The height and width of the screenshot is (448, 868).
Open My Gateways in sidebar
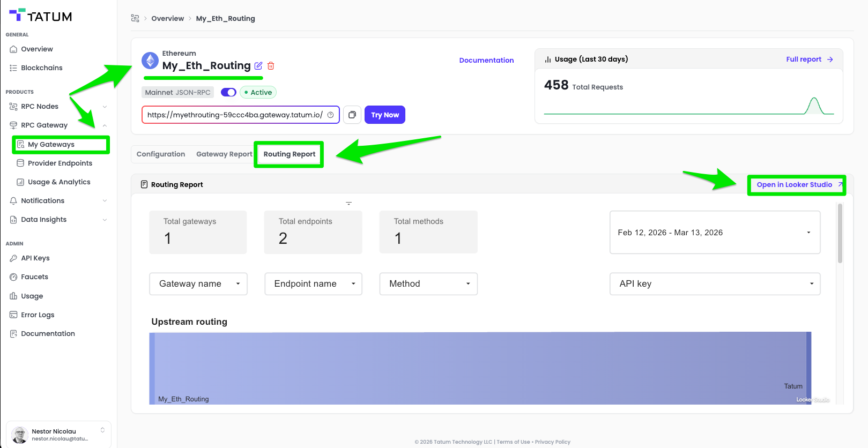(61, 145)
